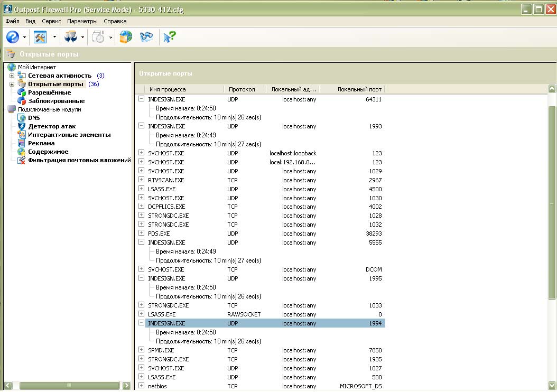
Task: Click the policy arrows toolbar icon
Action: [70, 37]
